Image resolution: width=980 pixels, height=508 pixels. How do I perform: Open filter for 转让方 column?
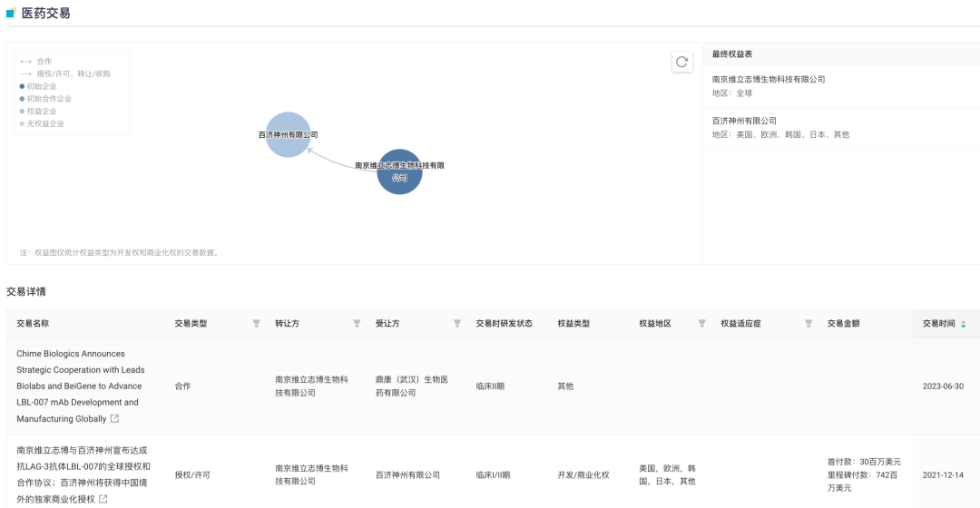click(357, 323)
